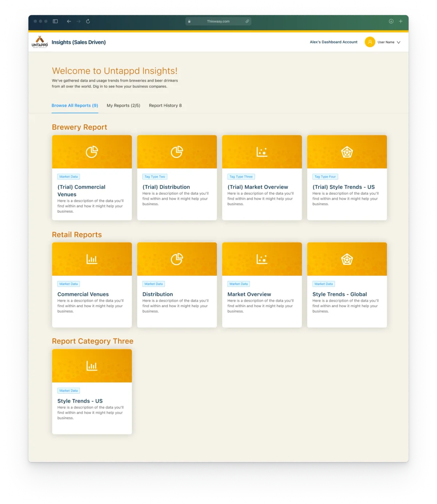Click Market Data tag on Style Trends - US card
437x504 pixels.
[68, 391]
